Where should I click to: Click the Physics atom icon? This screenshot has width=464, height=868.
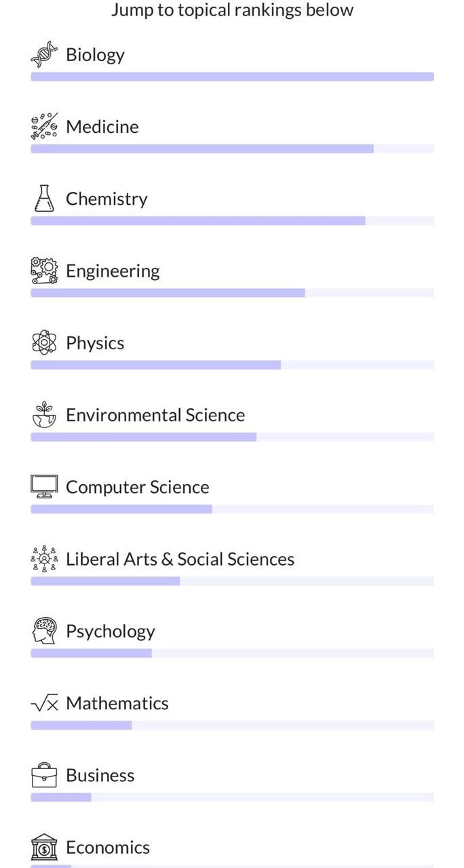(44, 342)
